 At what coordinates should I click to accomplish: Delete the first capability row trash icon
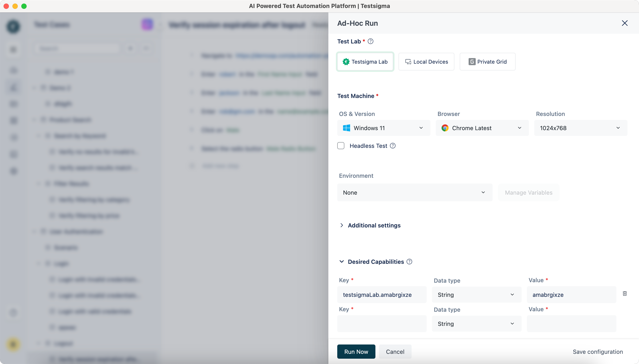pos(625,294)
